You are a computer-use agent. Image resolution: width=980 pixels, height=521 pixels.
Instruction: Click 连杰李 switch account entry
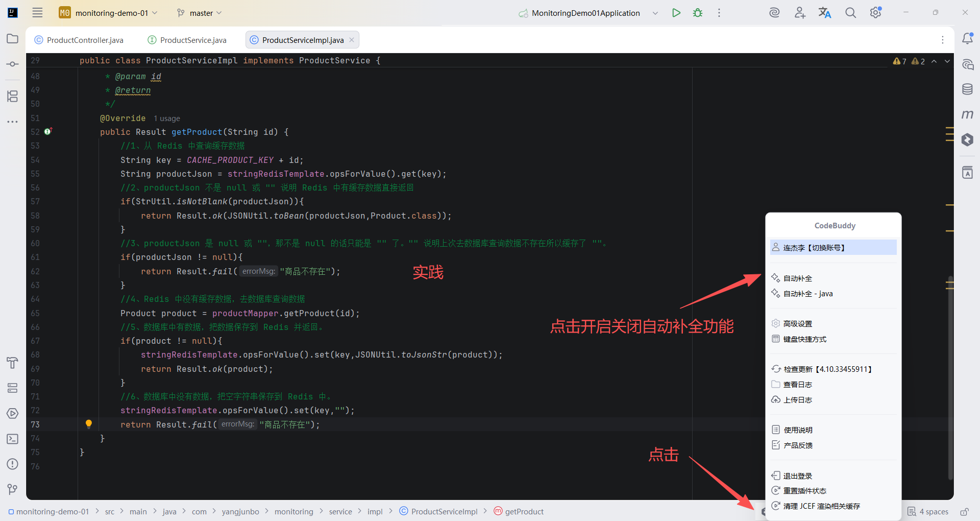833,248
